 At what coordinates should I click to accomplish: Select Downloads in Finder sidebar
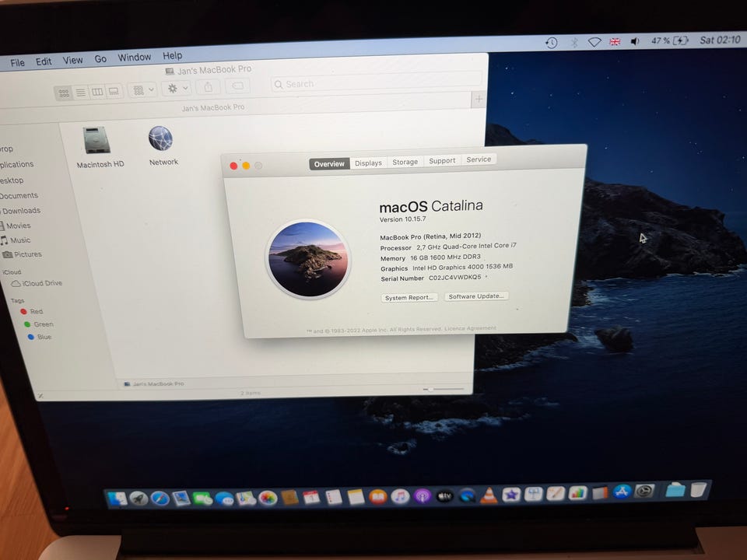pyautogui.click(x=20, y=211)
